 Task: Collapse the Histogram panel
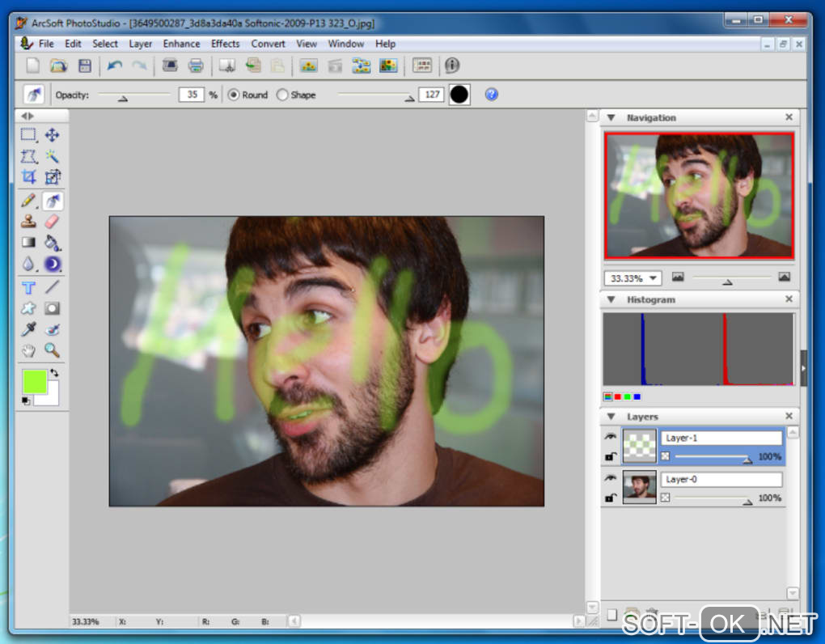click(611, 299)
